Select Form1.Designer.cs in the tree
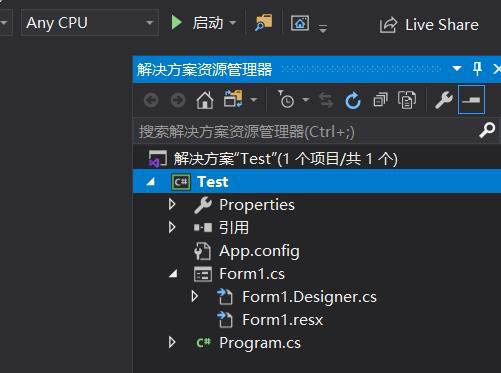Viewport: 501px width, 373px height. [x=309, y=297]
